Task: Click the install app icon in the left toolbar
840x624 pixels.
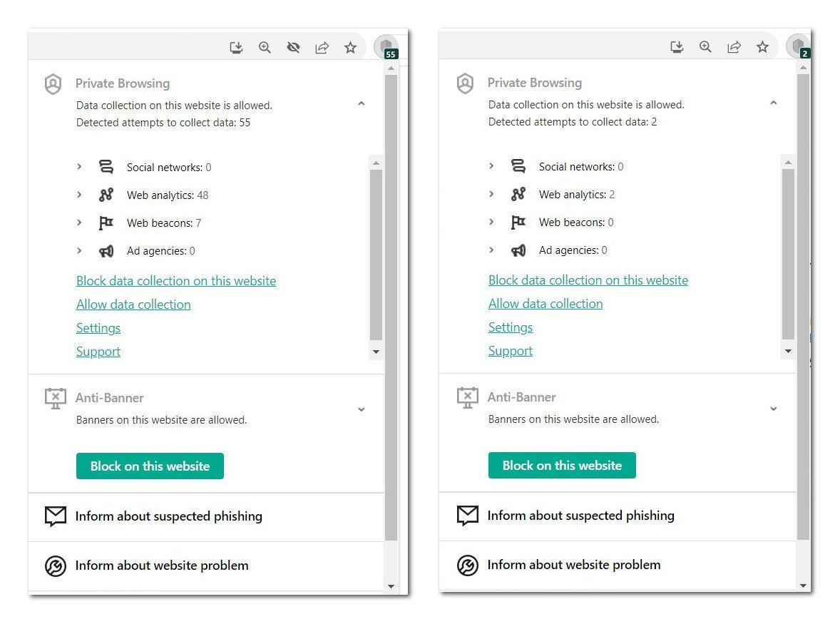Action: [236, 48]
